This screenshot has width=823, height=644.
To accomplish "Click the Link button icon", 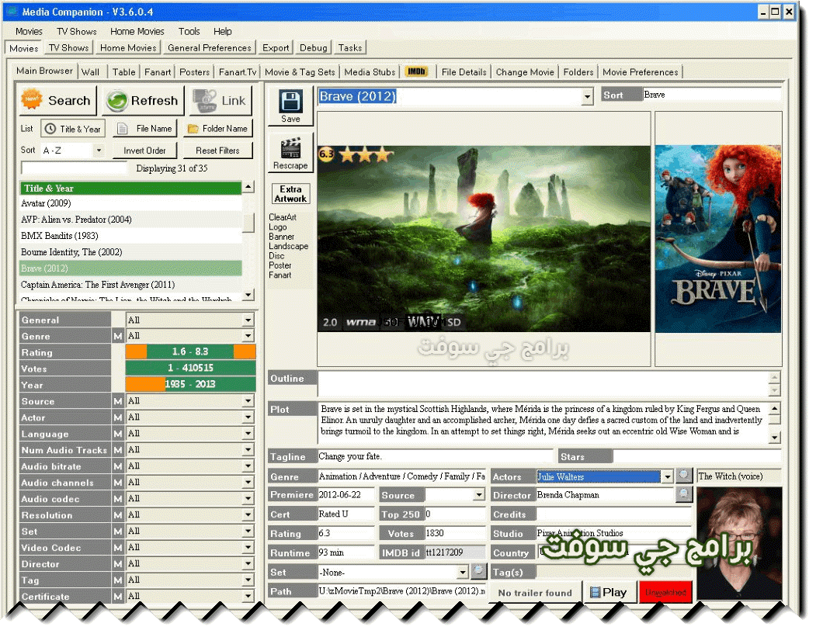I will point(205,100).
